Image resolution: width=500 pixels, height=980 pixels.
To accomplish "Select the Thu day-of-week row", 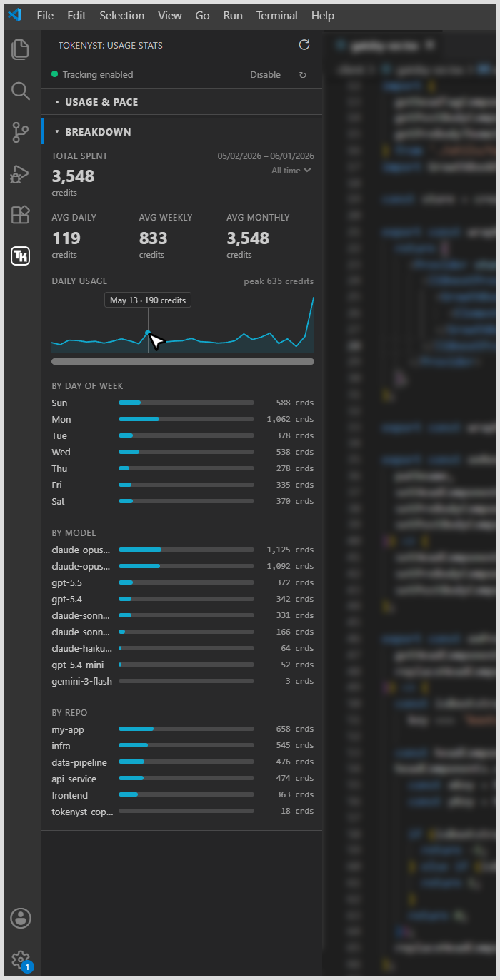I will (183, 469).
